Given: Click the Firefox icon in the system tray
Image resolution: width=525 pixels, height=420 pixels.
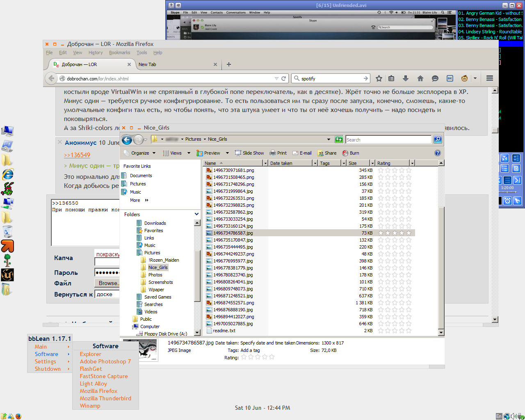Looking at the screenshot, I should pyautogui.click(x=18, y=416).
